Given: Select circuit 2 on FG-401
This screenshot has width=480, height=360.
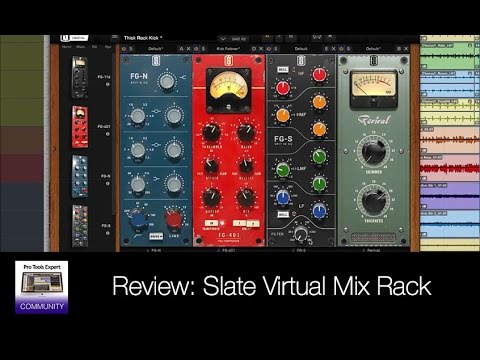Looking at the screenshot, I should coord(253,223).
